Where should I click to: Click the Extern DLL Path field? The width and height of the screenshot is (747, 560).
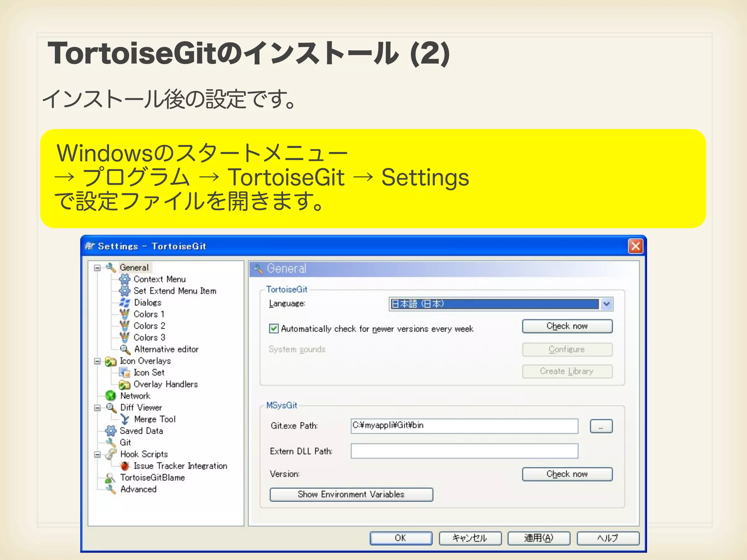(464, 451)
